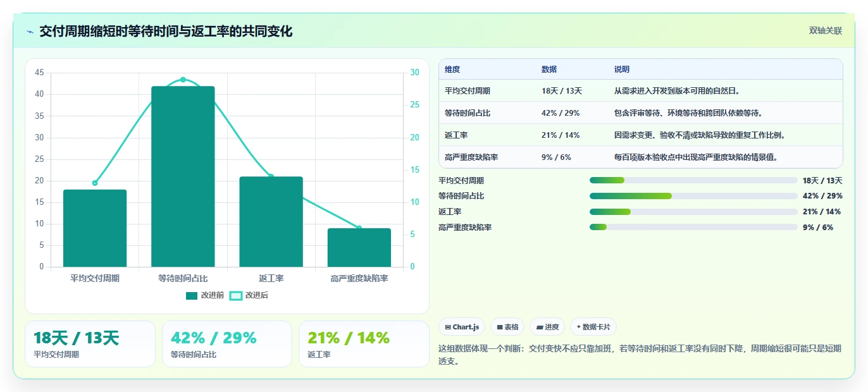
Task: Click the 9% / 6% table cell
Action: pos(556,157)
